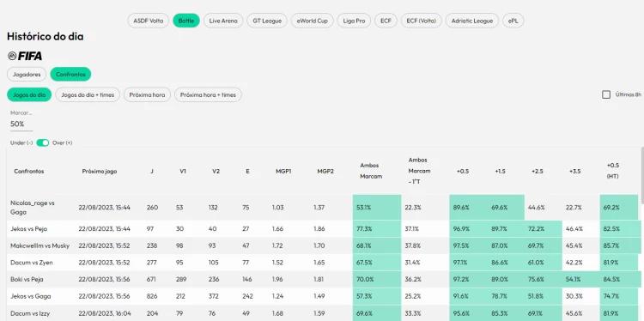Click the MGP1 column header

pyautogui.click(x=283, y=171)
